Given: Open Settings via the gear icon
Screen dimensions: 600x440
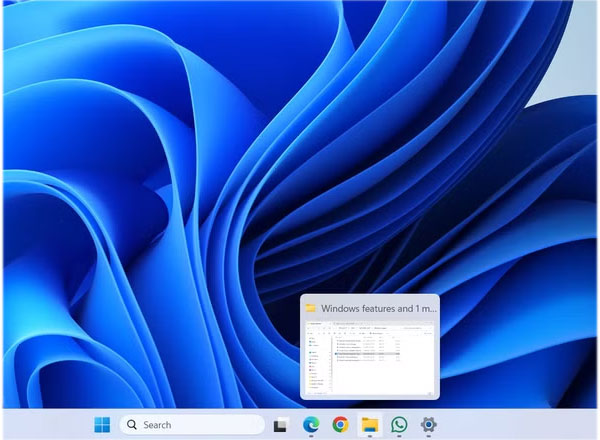Looking at the screenshot, I should click(429, 425).
